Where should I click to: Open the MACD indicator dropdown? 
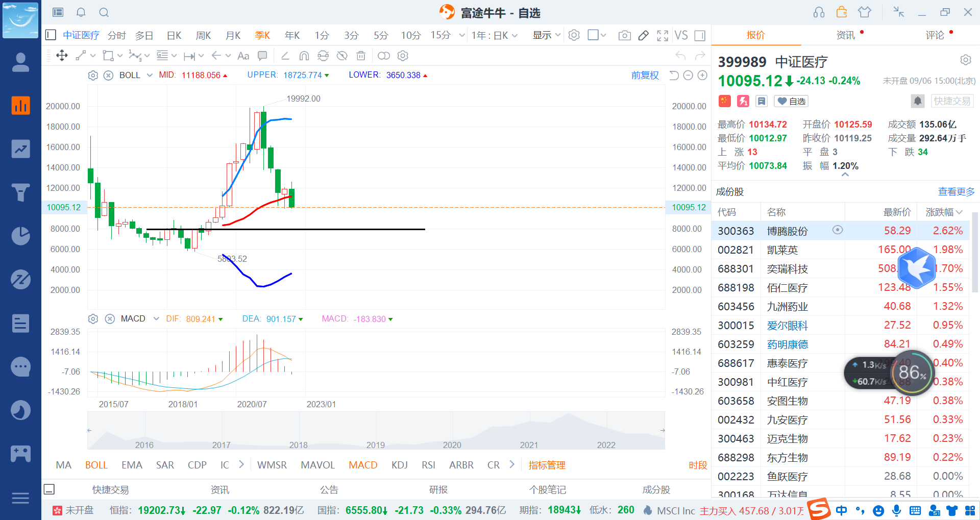pos(156,319)
